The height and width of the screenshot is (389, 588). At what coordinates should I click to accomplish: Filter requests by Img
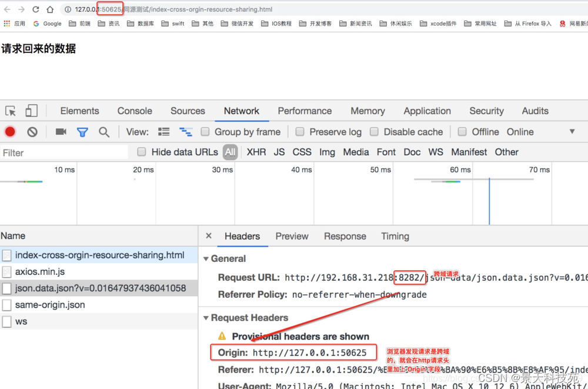tap(327, 152)
